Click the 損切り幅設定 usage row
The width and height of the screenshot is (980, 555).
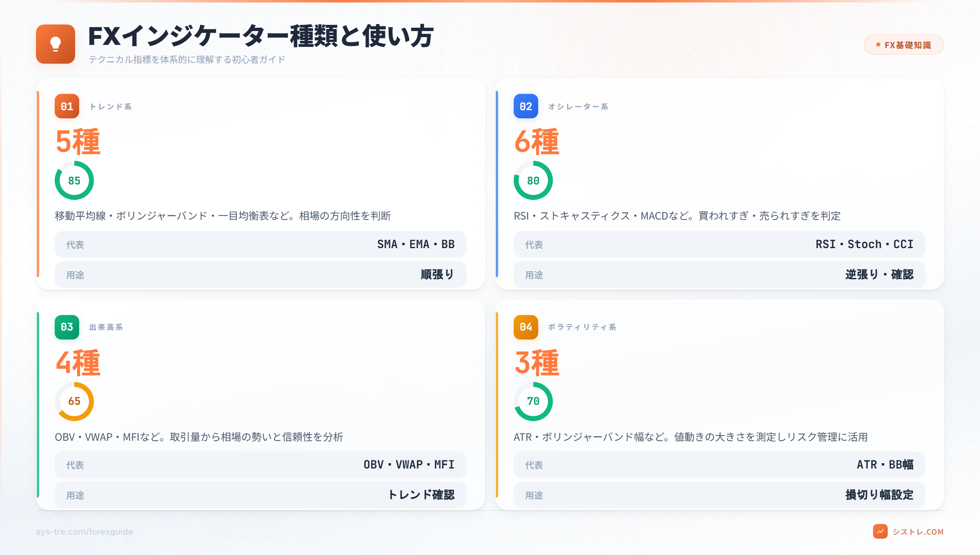click(x=719, y=495)
